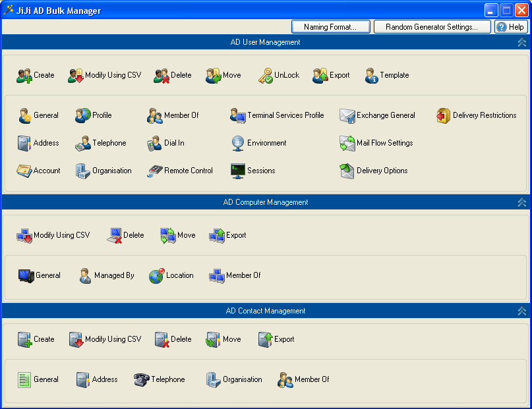Click the AD User Management header title
This screenshot has height=409, width=532.
(265, 42)
